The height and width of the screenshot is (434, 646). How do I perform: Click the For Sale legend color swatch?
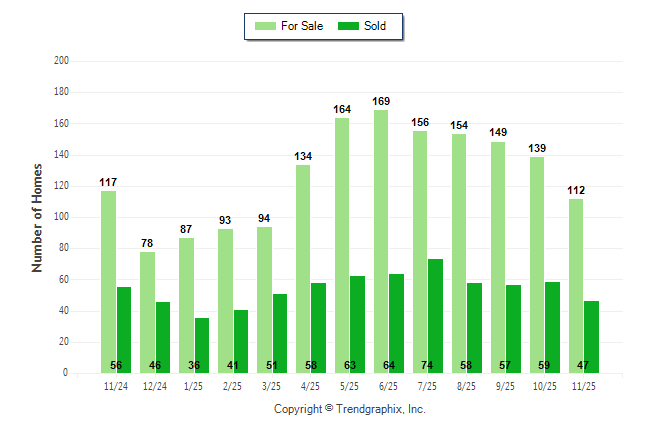[x=266, y=26]
